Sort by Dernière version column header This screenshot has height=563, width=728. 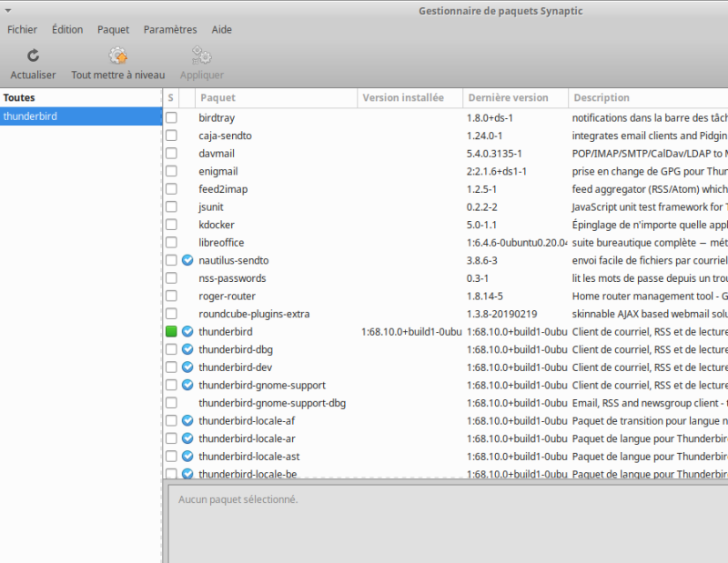(x=516, y=98)
